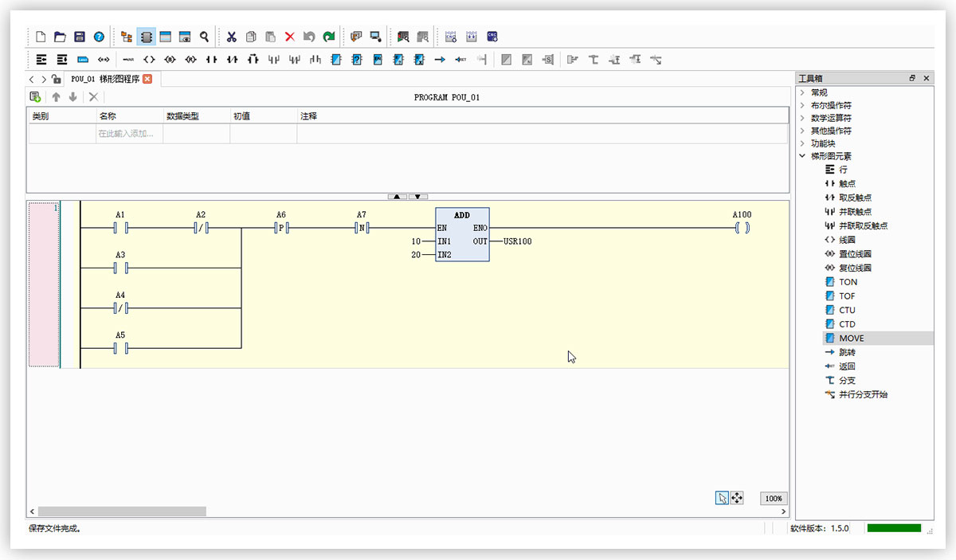Collapse the 梯形图元素 toolbox category
The width and height of the screenshot is (956, 560).
802,156
